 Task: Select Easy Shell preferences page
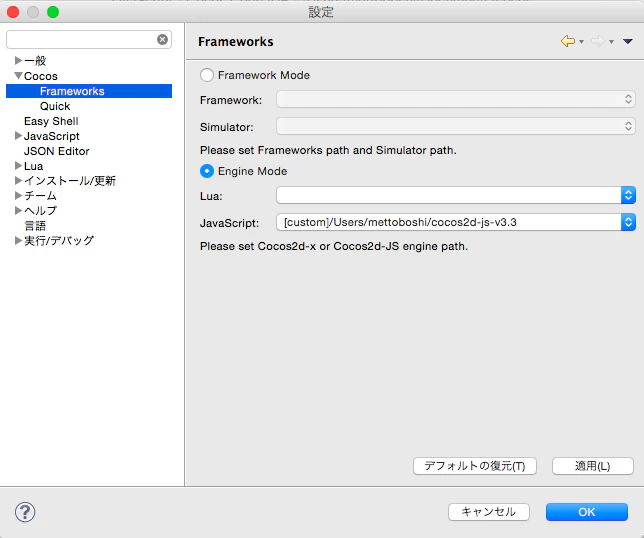point(51,121)
